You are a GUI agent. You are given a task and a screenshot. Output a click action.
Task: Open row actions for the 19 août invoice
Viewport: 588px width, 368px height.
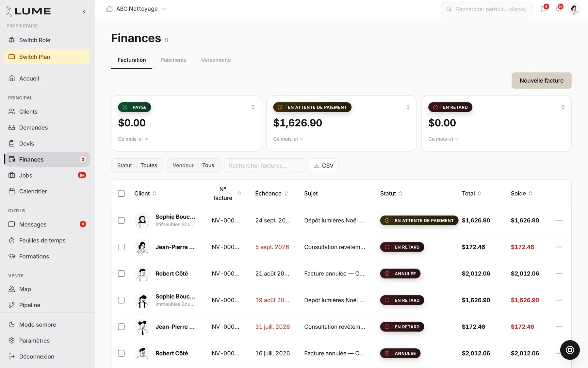[559, 300]
